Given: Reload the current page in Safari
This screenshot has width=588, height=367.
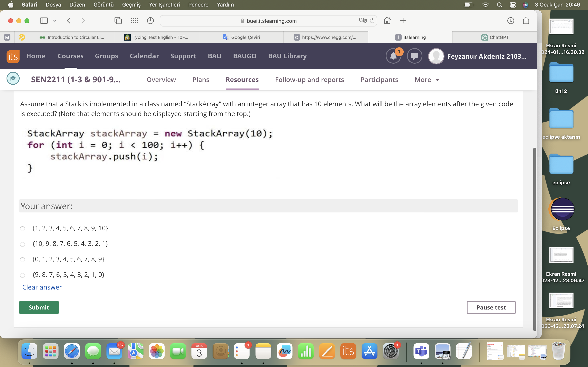Looking at the screenshot, I should [x=372, y=21].
